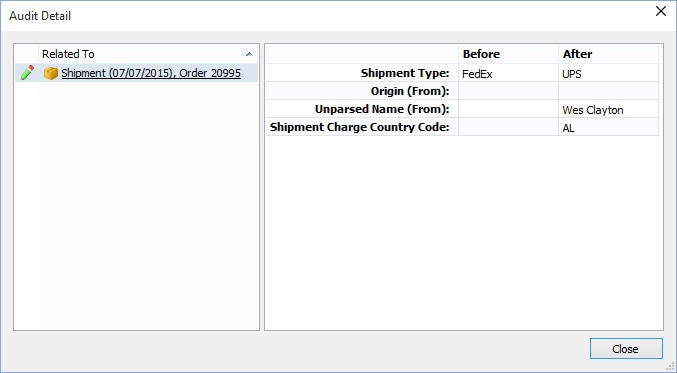Click the Audit Detail window title
Screen dimensions: 677x373
40,16
